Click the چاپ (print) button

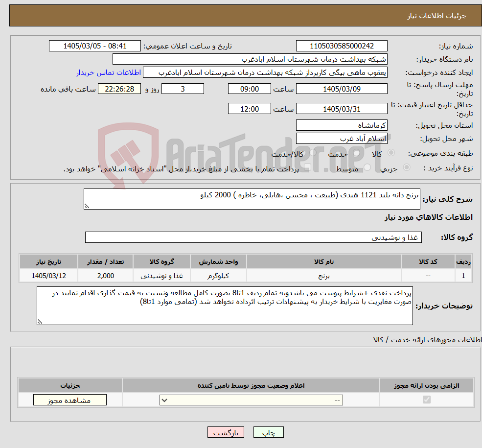coord(268,432)
